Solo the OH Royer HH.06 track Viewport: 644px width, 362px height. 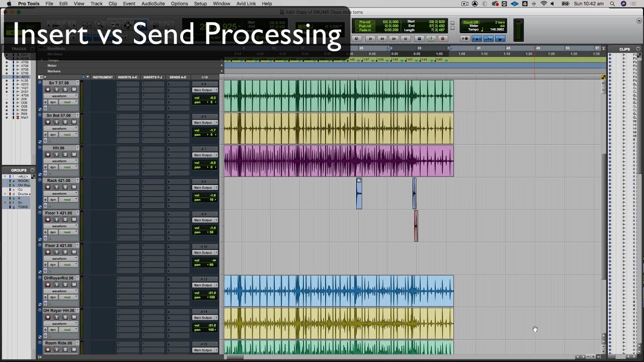point(65,317)
